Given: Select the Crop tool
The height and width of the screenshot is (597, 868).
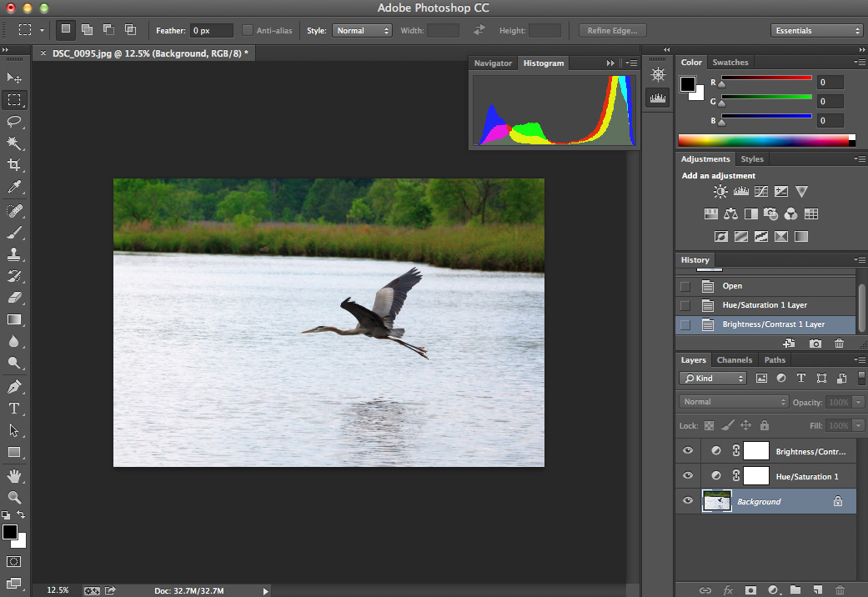Looking at the screenshot, I should 13,165.
